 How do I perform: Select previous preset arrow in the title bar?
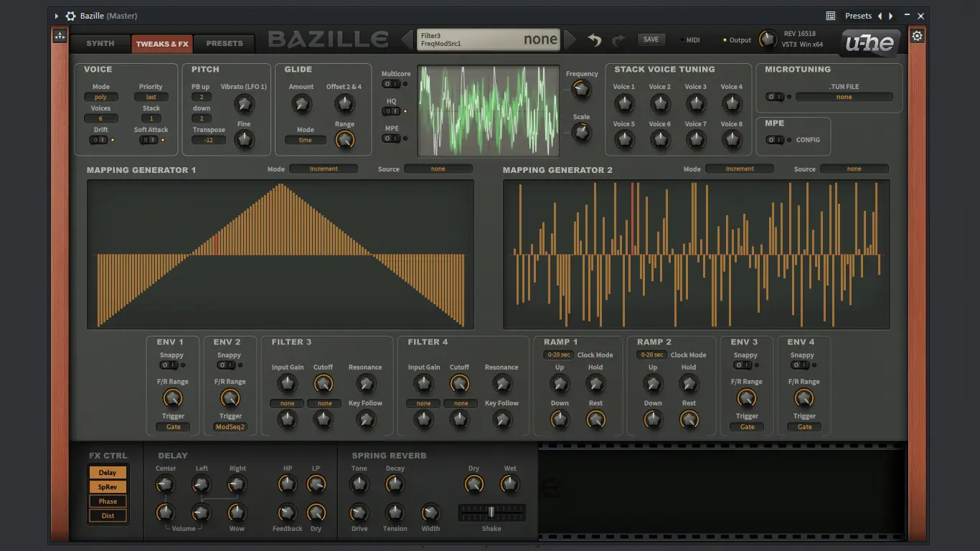pyautogui.click(x=880, y=16)
